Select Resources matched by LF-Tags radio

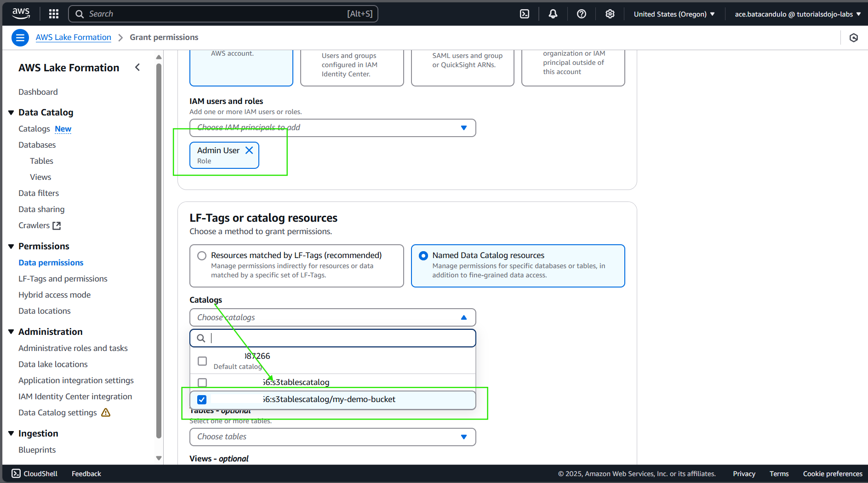click(202, 256)
